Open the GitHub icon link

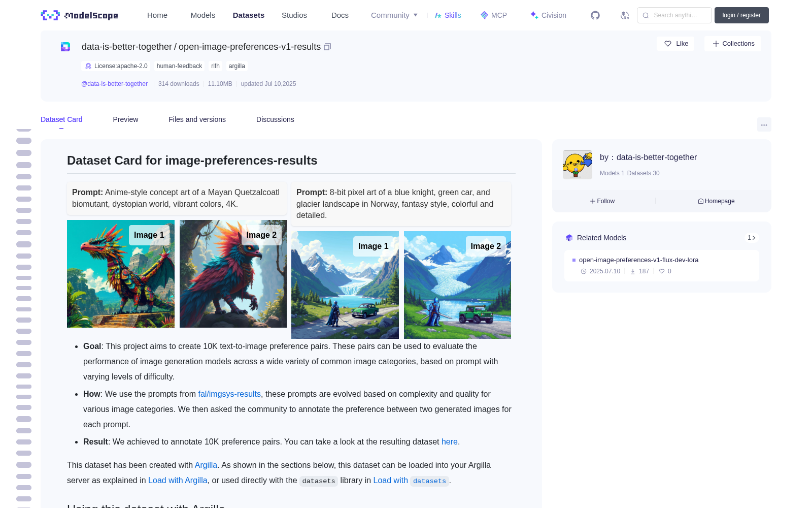point(595,15)
